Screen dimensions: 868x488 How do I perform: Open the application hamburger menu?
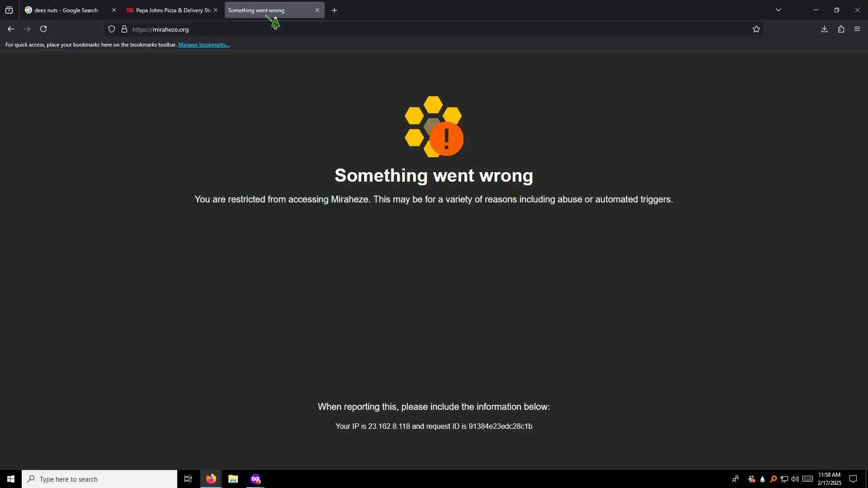857,29
